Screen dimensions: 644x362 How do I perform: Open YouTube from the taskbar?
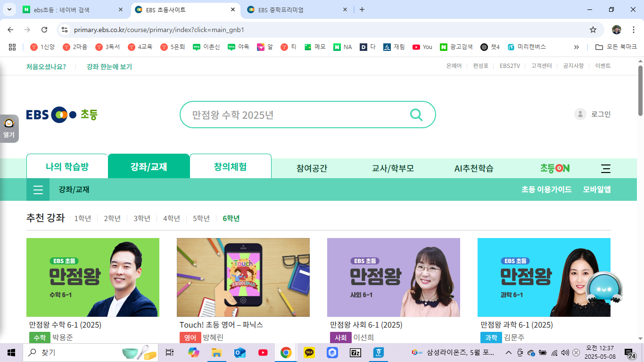[x=263, y=352]
